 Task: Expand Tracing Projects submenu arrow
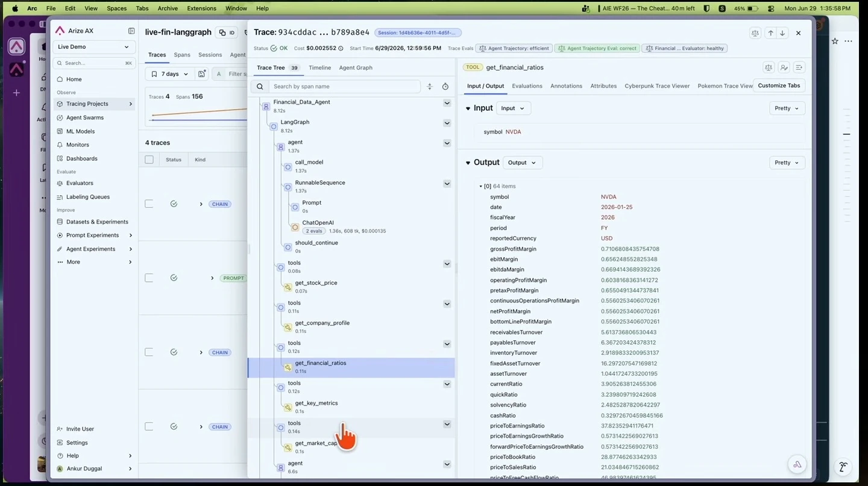130,104
